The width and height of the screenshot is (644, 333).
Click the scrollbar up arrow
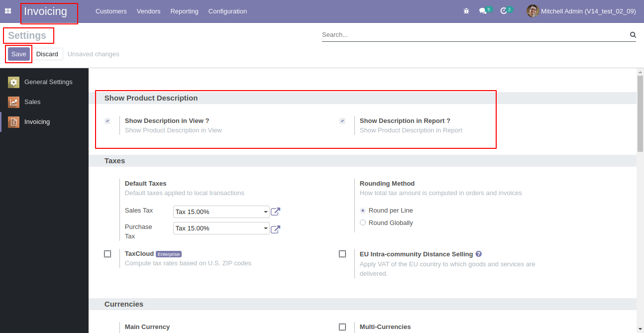[x=640, y=72]
